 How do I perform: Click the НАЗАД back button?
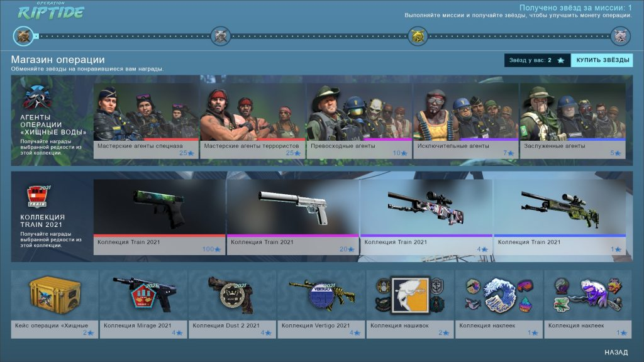point(616,352)
